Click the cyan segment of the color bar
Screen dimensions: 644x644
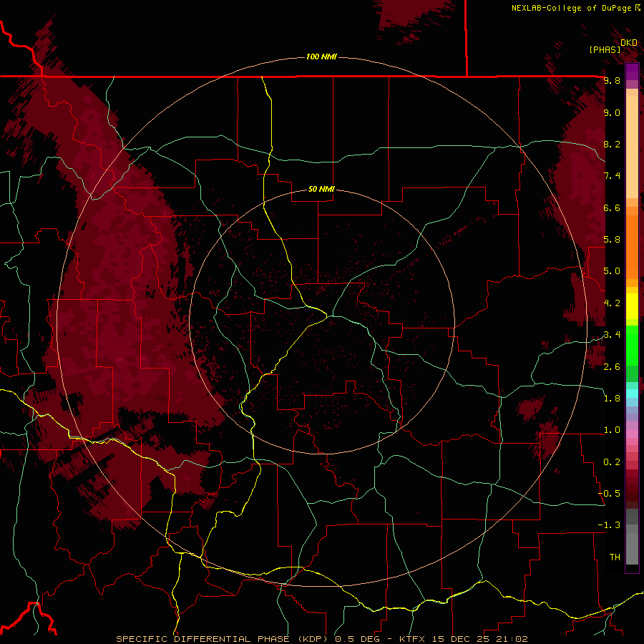coord(632,394)
